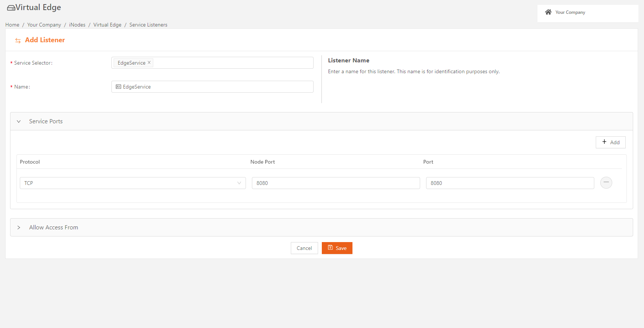Click the Protocol column header
Image resolution: width=644 pixels, height=328 pixels.
pyautogui.click(x=30, y=162)
